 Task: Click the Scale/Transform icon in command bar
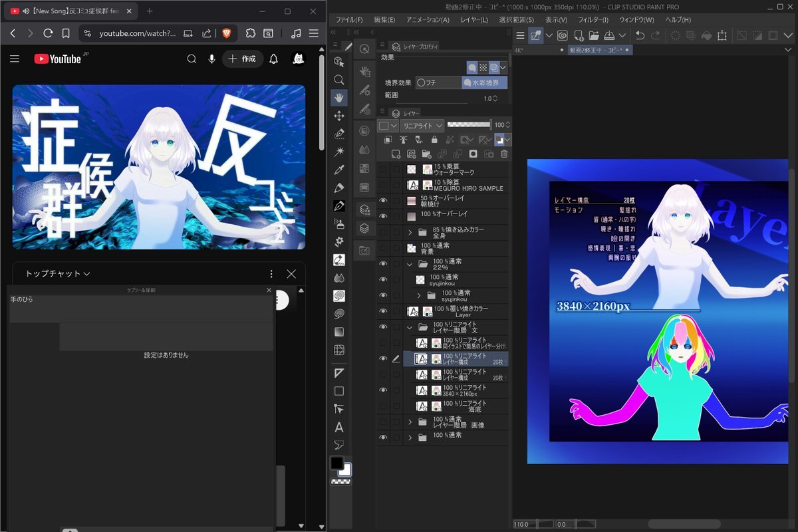click(722, 35)
